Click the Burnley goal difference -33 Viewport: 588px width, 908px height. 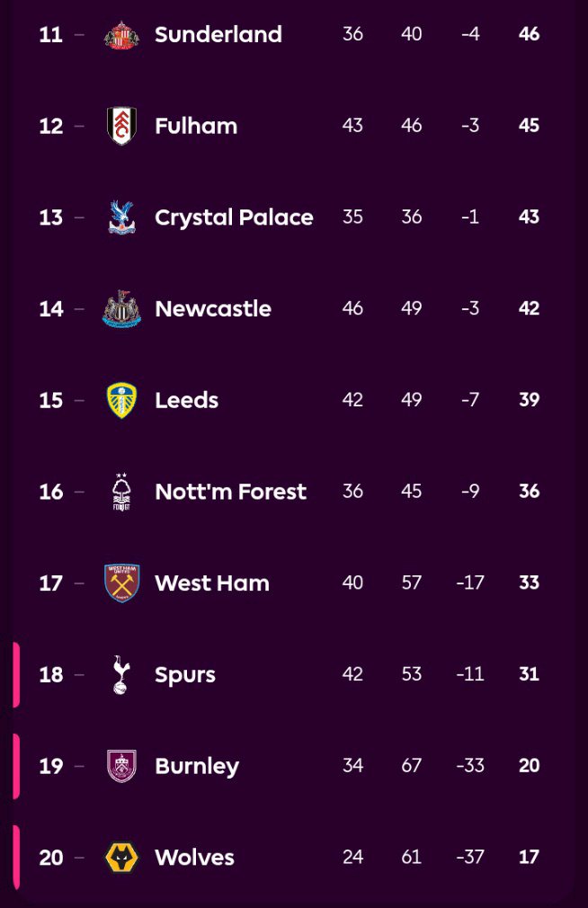coord(470,766)
